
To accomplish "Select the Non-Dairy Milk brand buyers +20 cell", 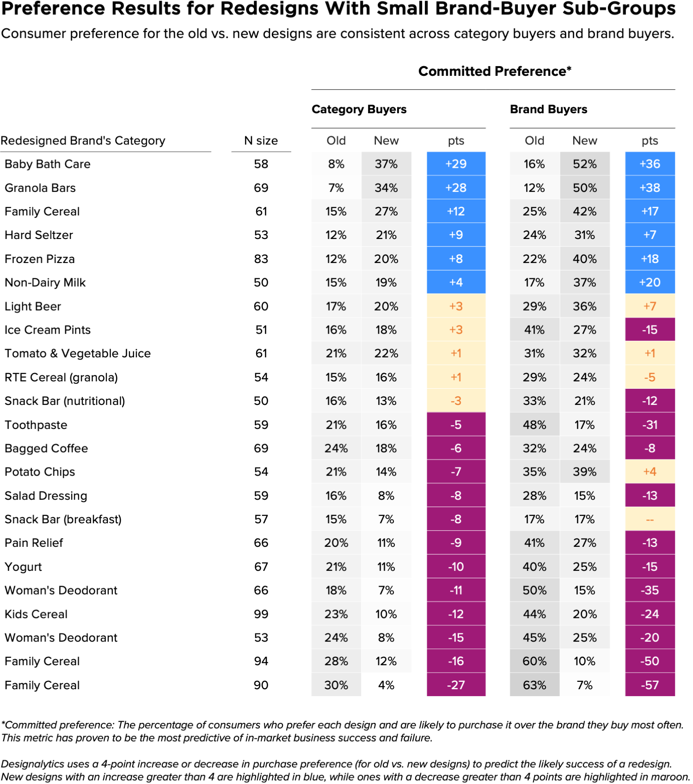I will [650, 282].
